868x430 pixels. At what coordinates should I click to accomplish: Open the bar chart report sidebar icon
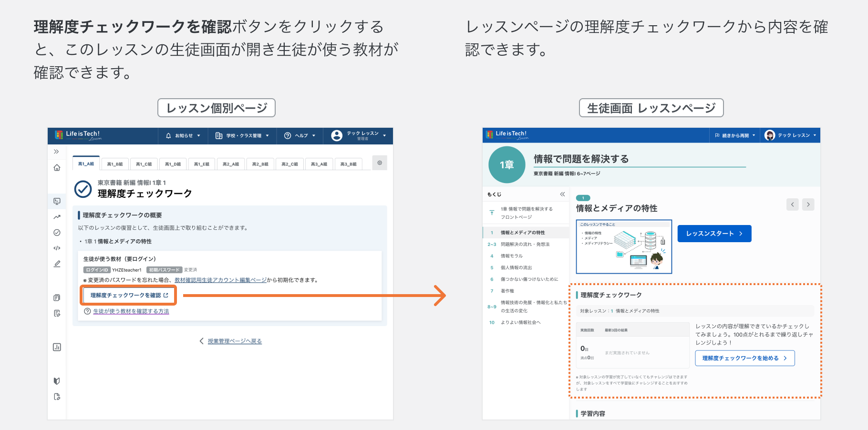tap(57, 347)
